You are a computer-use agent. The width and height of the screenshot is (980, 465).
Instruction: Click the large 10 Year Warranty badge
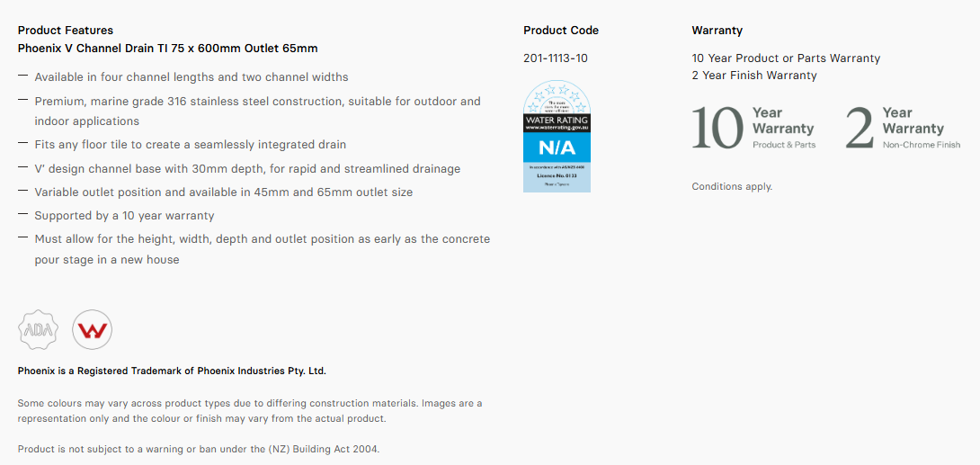tap(753, 128)
